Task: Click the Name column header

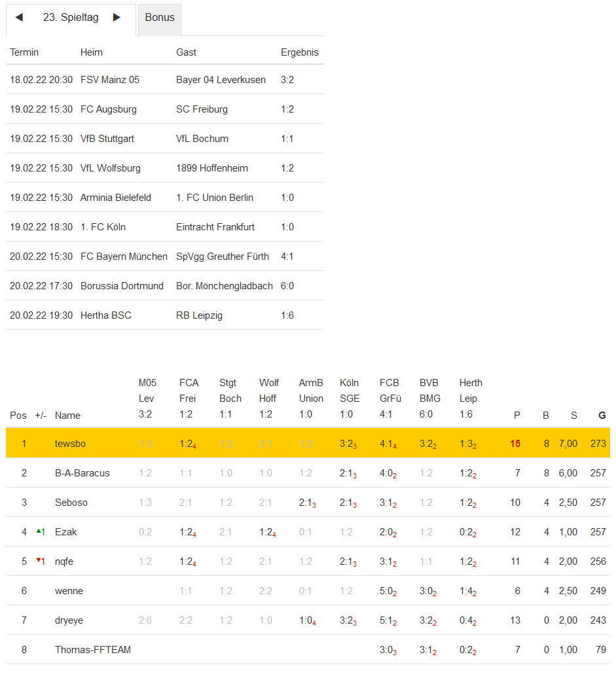Action: coord(67,415)
